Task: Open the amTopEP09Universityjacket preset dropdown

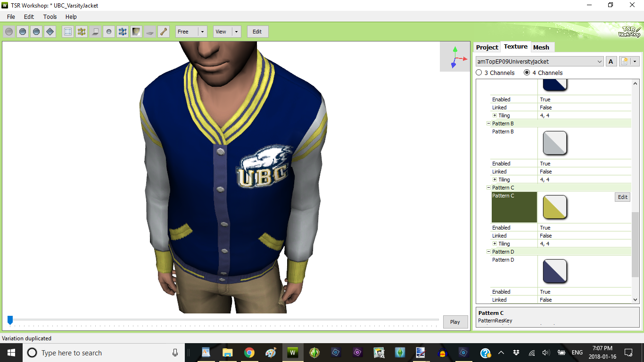Action: tap(600, 61)
